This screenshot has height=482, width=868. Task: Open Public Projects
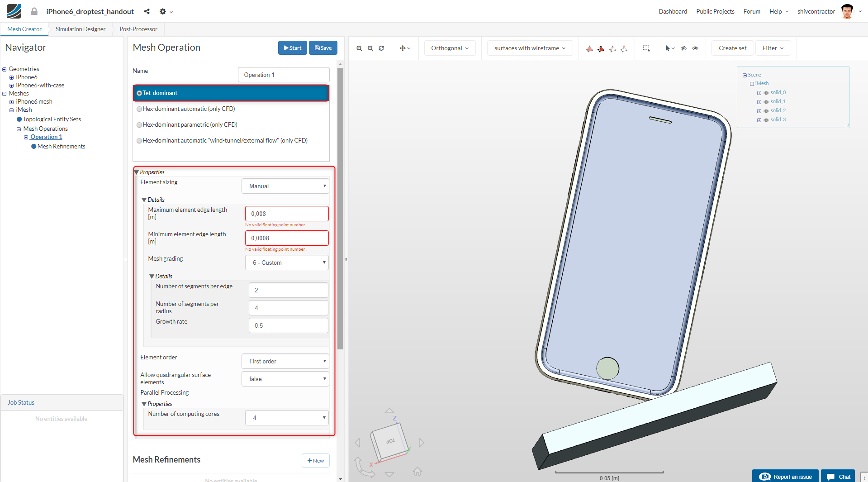pos(715,11)
